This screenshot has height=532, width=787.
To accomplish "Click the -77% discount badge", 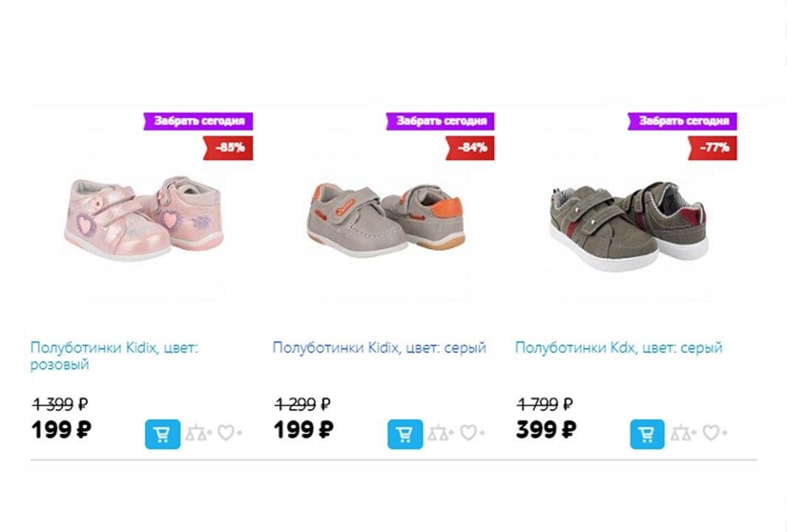I will [712, 148].
